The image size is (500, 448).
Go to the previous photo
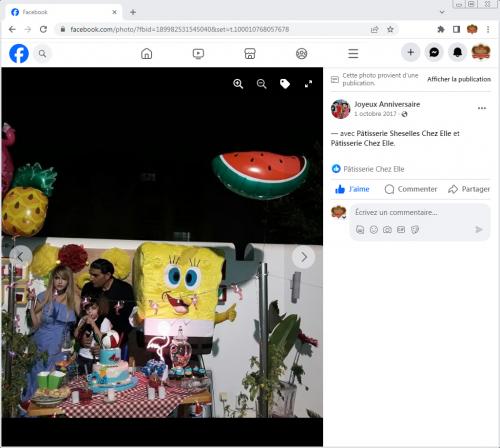[20, 257]
